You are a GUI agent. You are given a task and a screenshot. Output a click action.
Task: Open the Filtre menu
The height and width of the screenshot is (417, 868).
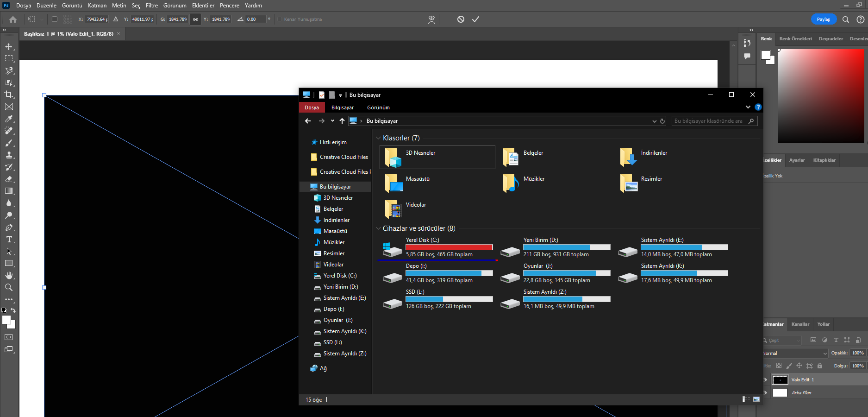click(152, 6)
